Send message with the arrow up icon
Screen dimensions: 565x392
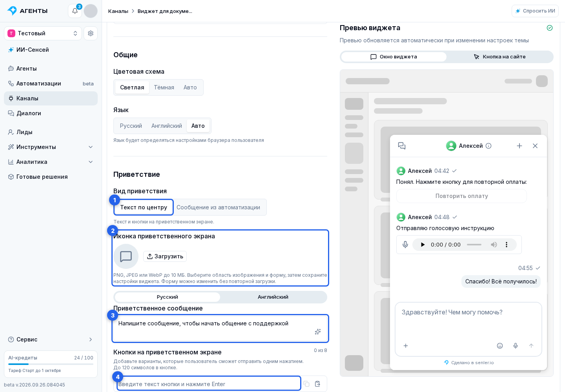(531, 346)
